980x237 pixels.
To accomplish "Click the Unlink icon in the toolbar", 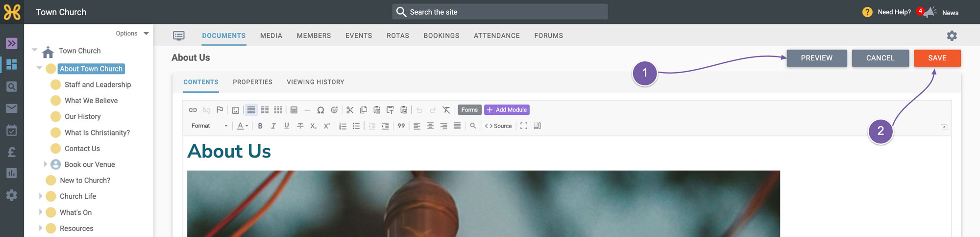I will (206, 110).
